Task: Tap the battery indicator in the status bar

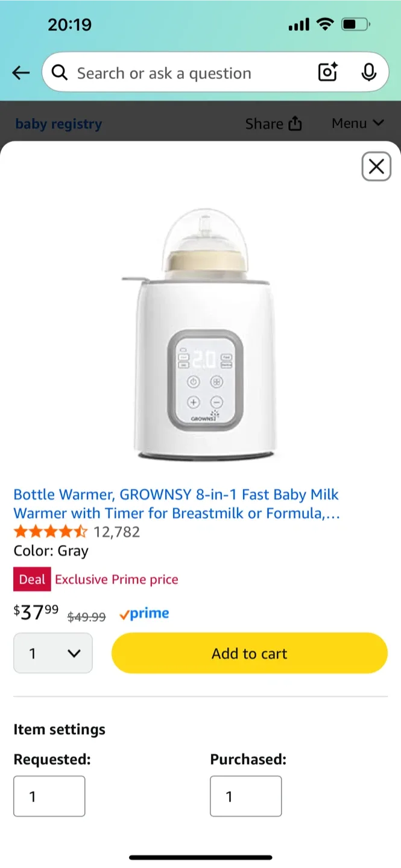Action: coord(355,24)
